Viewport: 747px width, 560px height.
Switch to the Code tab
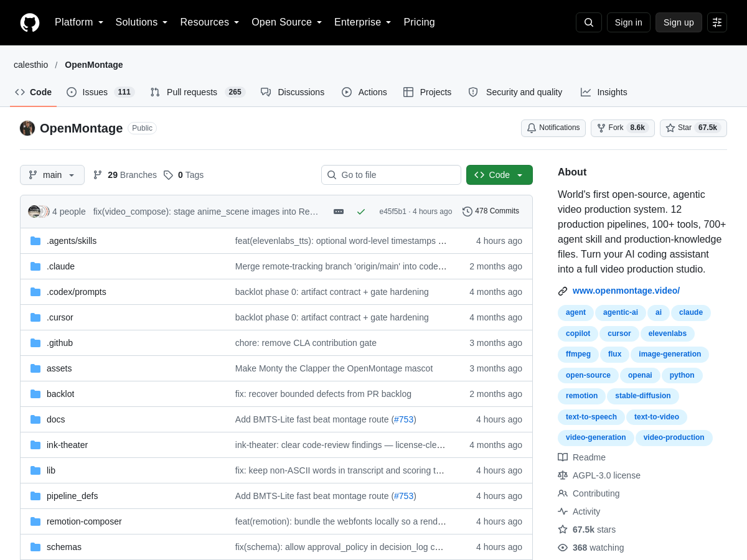click(x=34, y=92)
